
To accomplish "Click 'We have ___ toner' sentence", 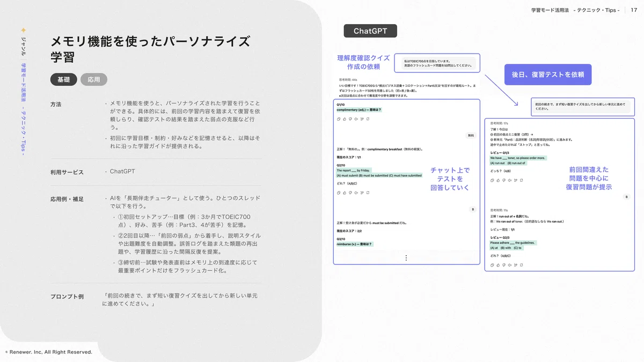I will (518, 158).
